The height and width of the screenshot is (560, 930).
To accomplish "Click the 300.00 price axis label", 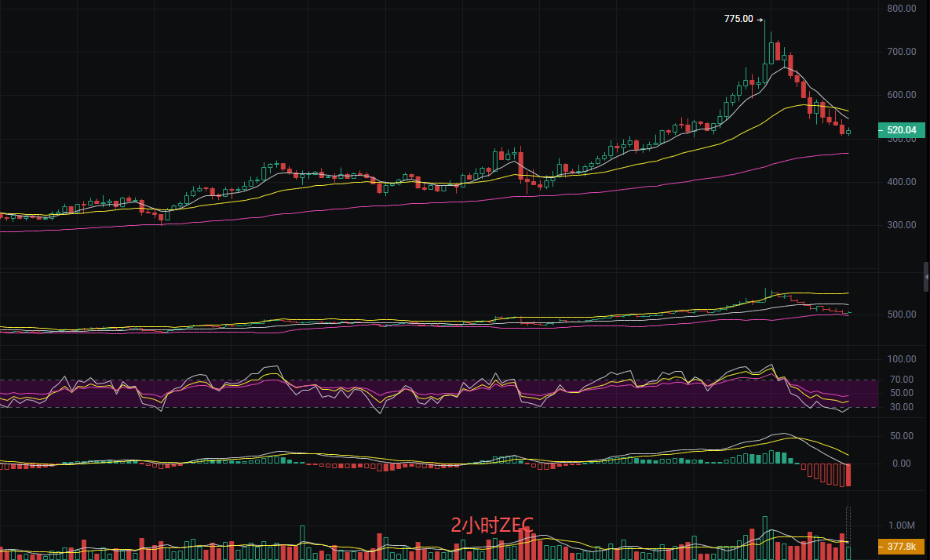I will [x=900, y=225].
